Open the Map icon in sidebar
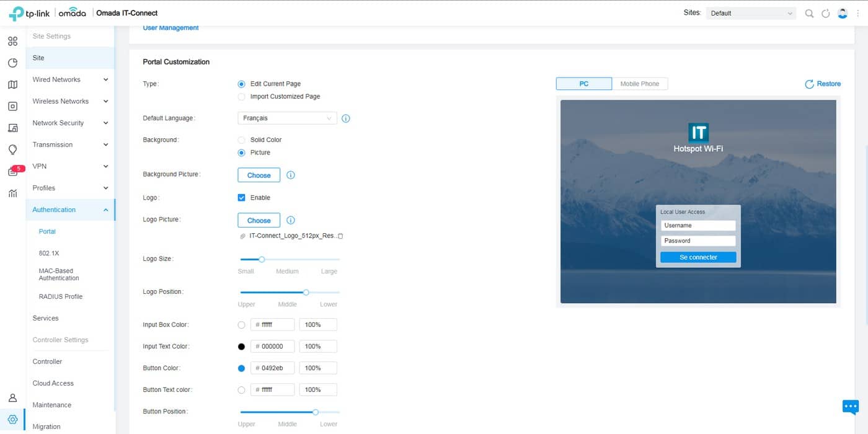The image size is (868, 434). tap(12, 84)
